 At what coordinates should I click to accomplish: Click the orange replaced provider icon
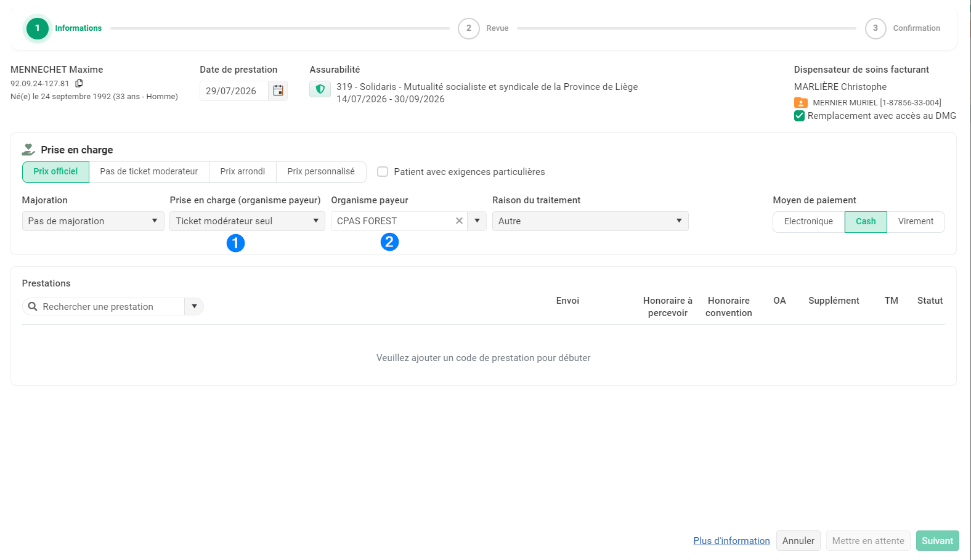coord(801,103)
